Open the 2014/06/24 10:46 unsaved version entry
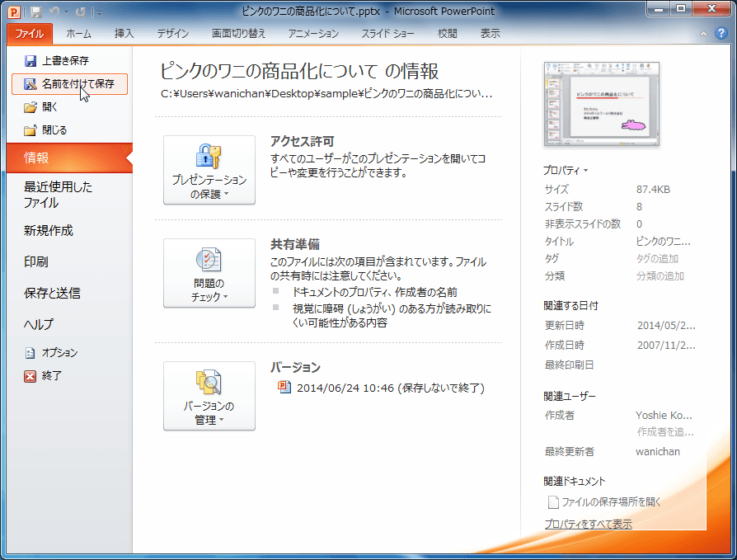Screen dimensions: 737x560 click(x=390, y=388)
